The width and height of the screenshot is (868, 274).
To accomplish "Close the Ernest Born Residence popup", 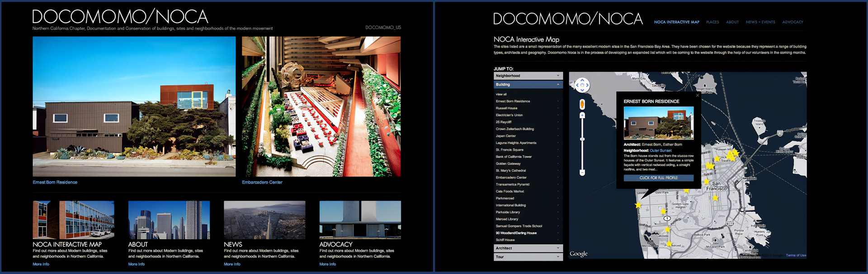I will 697,96.
